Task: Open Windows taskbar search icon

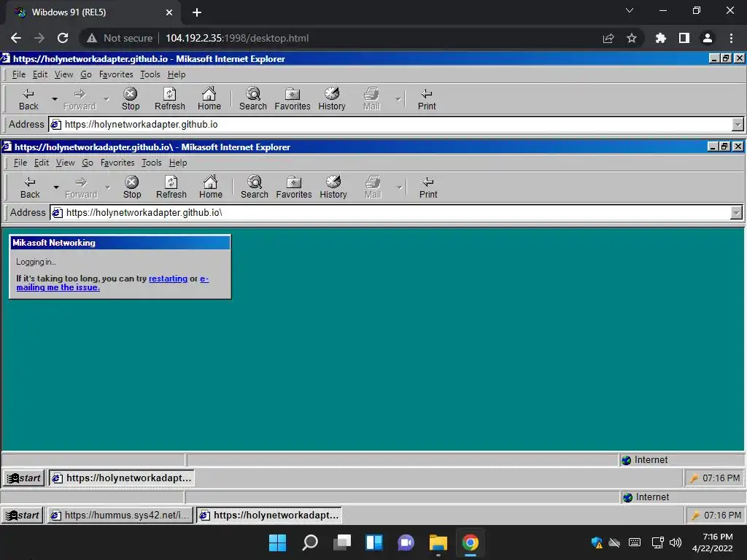Action: (x=309, y=542)
